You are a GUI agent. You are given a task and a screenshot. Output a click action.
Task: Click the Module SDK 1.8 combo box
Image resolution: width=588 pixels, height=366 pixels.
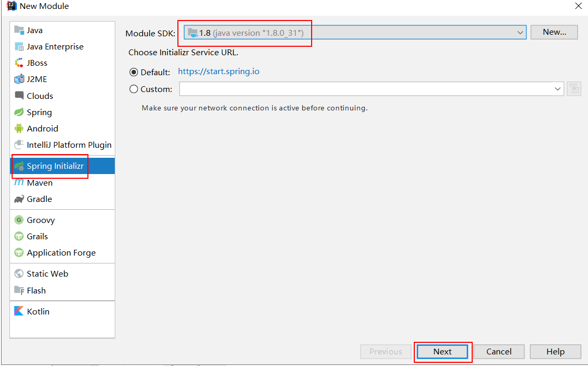click(x=355, y=33)
